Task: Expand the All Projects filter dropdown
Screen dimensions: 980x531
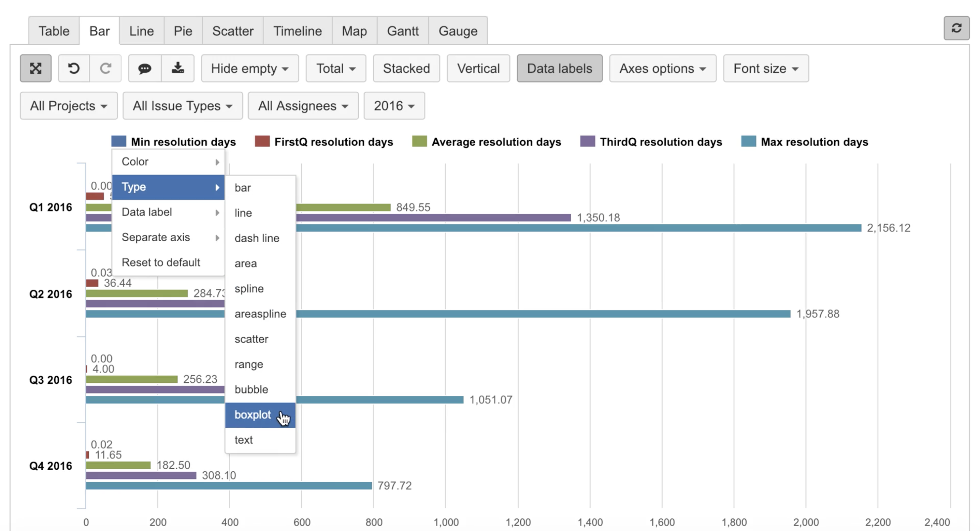Action: [69, 106]
